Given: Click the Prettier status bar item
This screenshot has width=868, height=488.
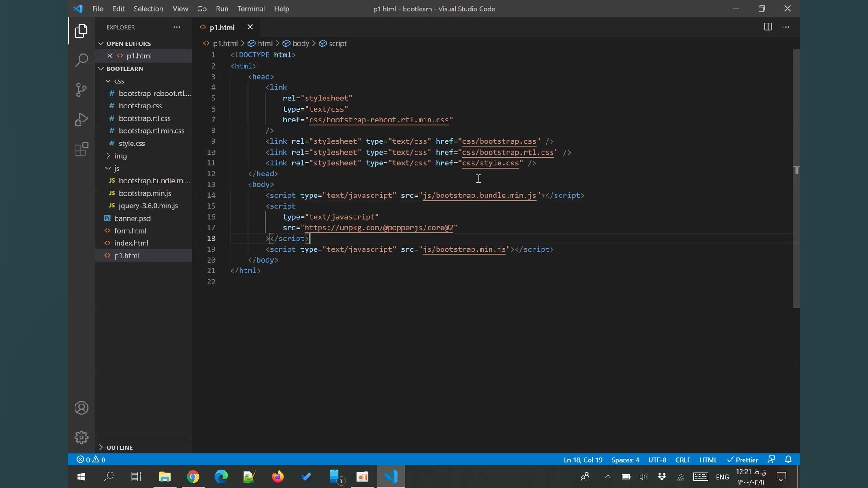Looking at the screenshot, I should pyautogui.click(x=742, y=460).
